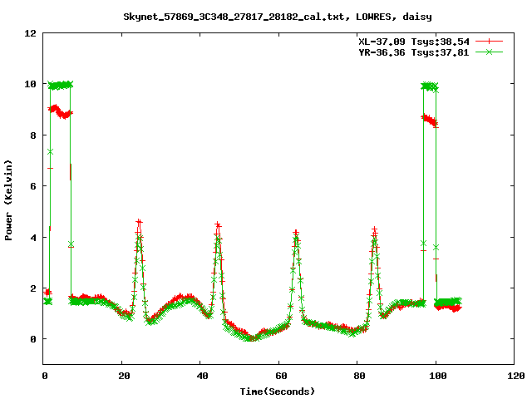The height and width of the screenshot is (399, 532).
Task: Click the signal peak near 24 seconds
Action: click(139, 223)
